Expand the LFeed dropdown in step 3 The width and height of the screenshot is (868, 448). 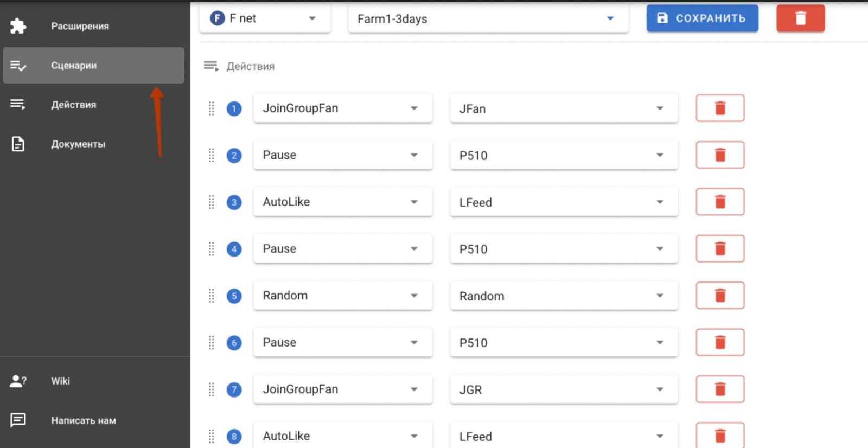(564, 202)
